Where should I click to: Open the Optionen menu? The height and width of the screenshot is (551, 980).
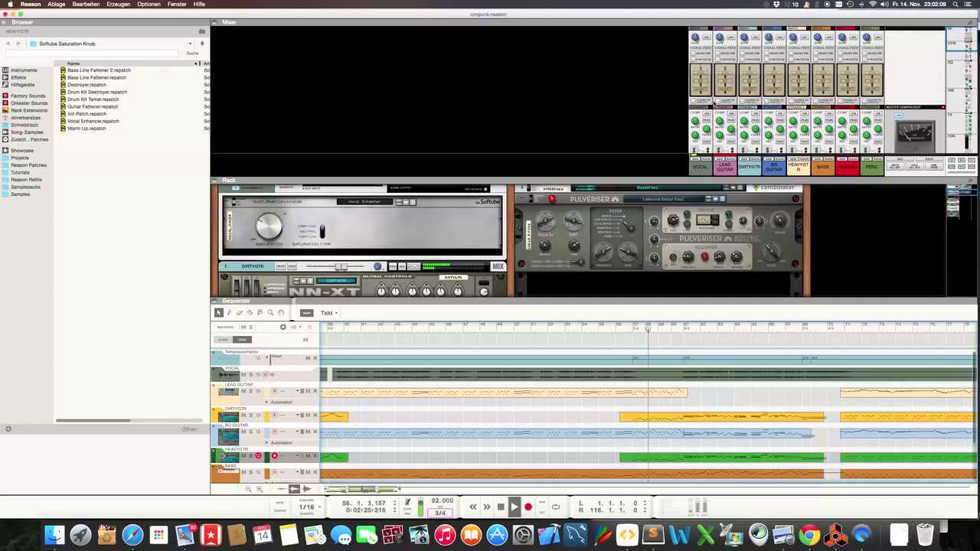click(x=149, y=4)
